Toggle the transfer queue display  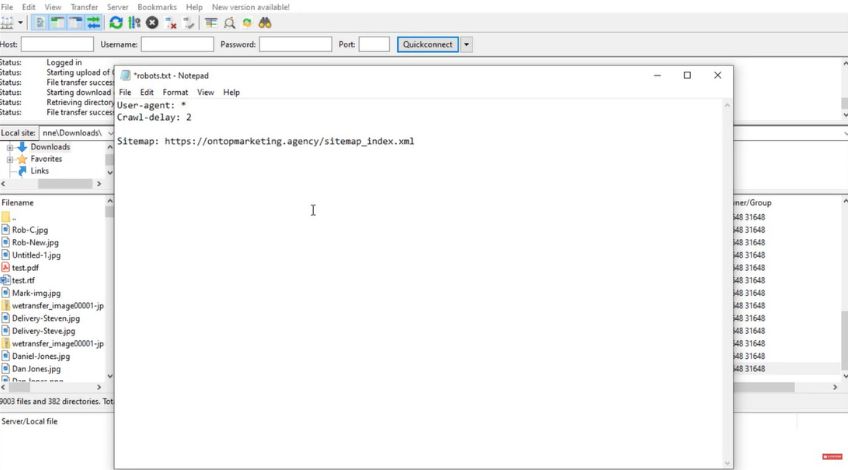[x=93, y=23]
